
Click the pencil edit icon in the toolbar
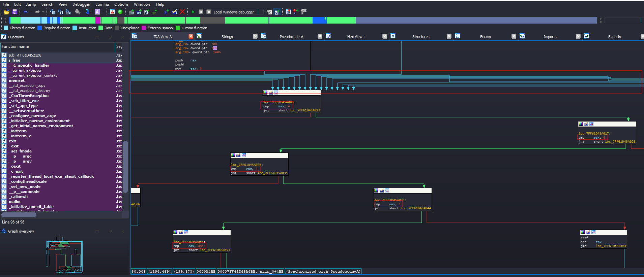174,12
